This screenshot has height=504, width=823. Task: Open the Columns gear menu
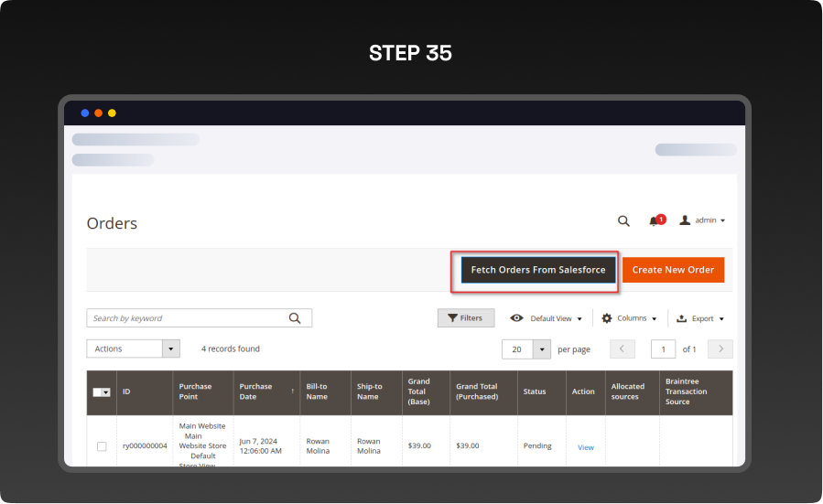(x=629, y=318)
